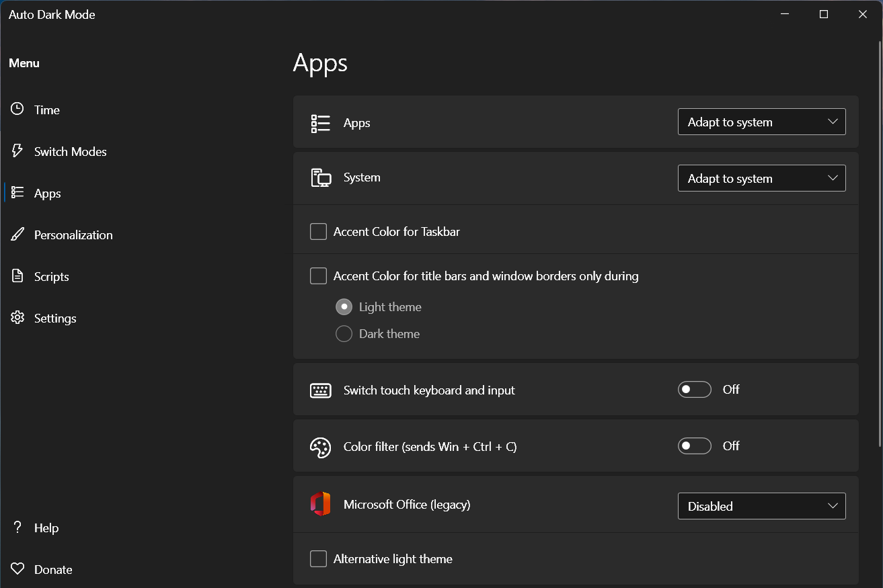Click the Apps row list icon in content pane
This screenshot has width=883, height=588.
click(x=321, y=123)
